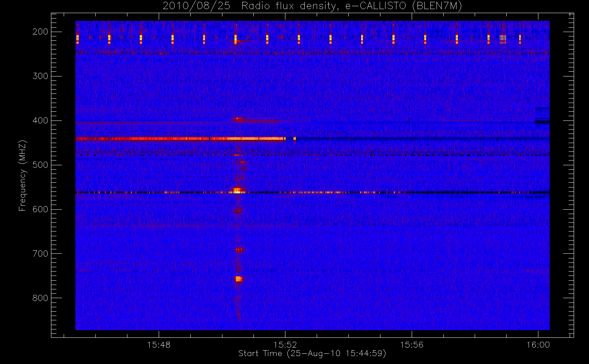Click the small burst spot near 395 MHz
Screen dimensions: 589x364
(x=238, y=118)
